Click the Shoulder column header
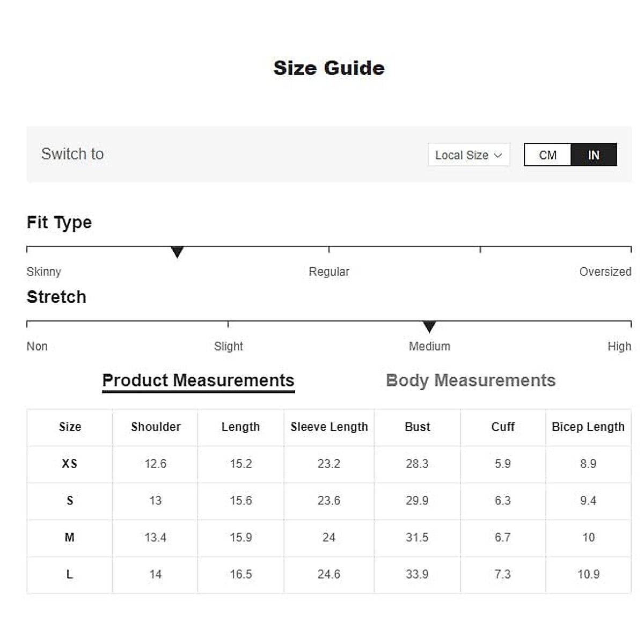Image resolution: width=644 pixels, height=644 pixels. [x=156, y=427]
